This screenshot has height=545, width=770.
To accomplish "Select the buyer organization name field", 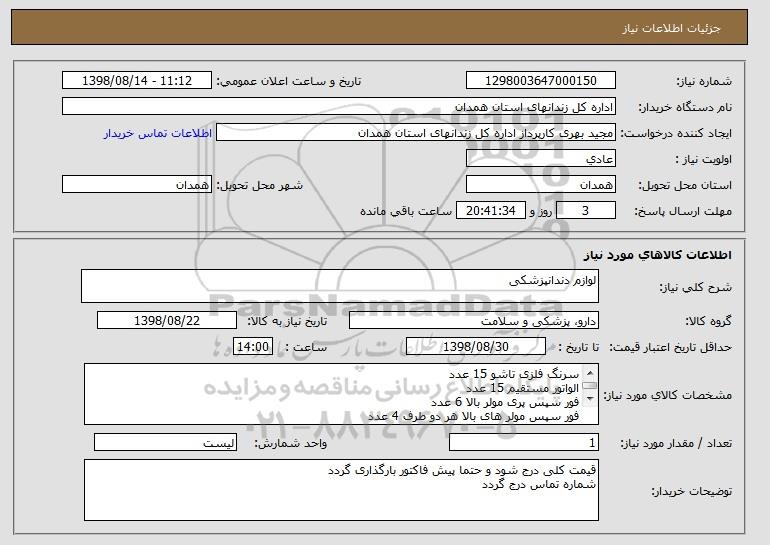I will pos(339,107).
